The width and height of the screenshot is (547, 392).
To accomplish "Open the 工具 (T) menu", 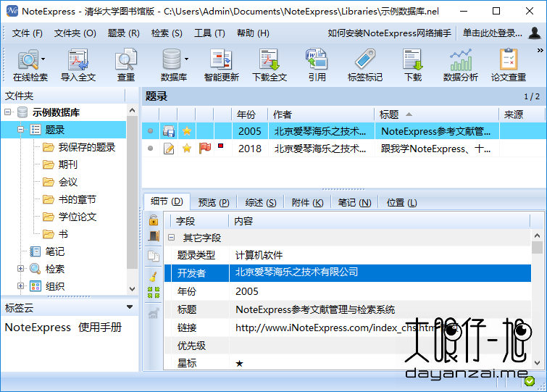I will pyautogui.click(x=209, y=33).
